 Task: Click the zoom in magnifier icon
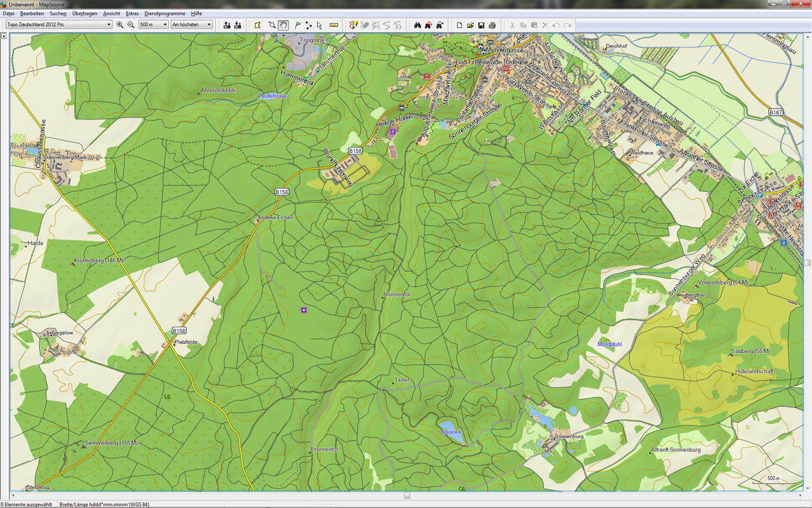tap(120, 25)
